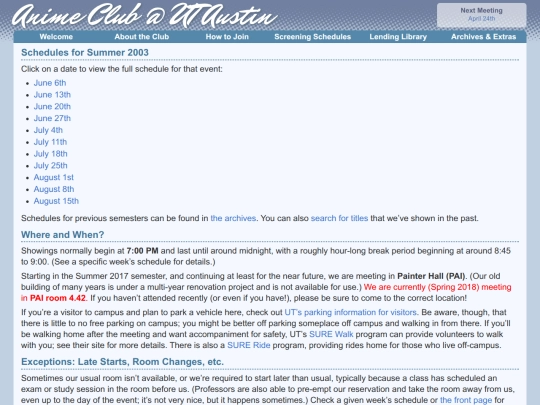View the July 4th schedule
Screen dimensions: 540x405
[x=48, y=130]
